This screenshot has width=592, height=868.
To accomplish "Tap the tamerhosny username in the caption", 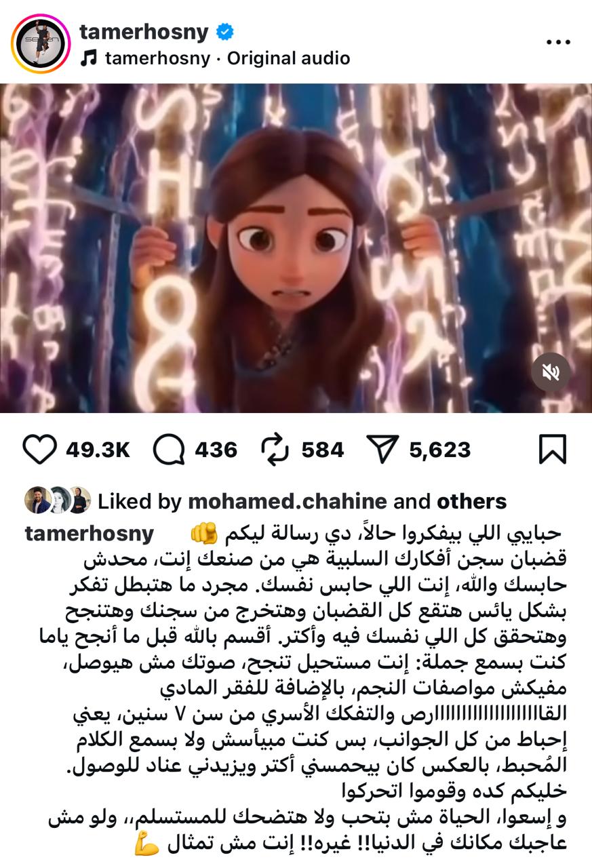I will click(90, 534).
